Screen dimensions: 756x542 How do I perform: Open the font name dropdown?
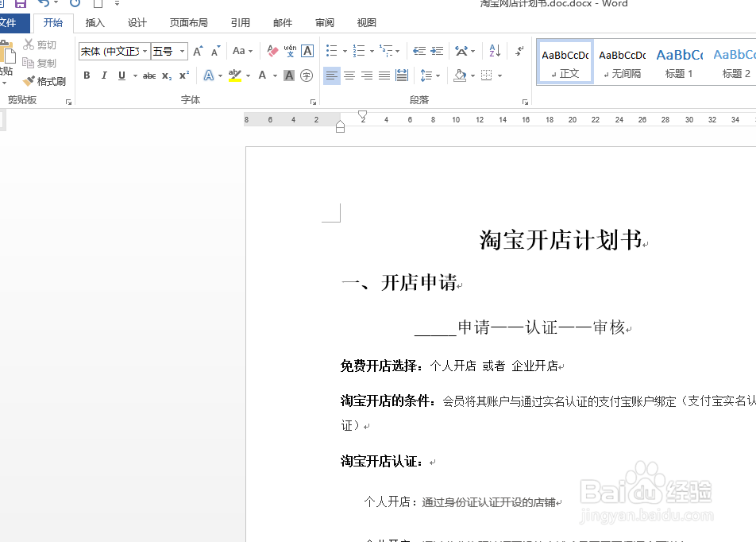[145, 51]
